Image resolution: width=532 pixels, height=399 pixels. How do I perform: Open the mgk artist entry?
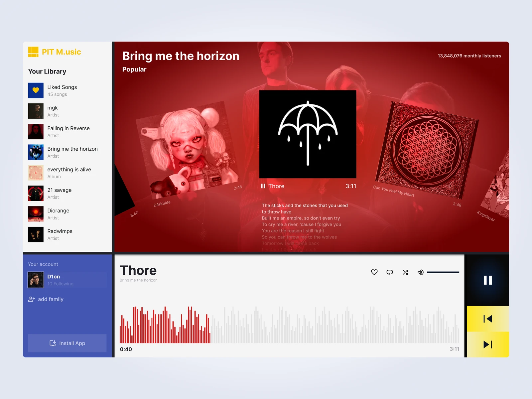click(67, 111)
